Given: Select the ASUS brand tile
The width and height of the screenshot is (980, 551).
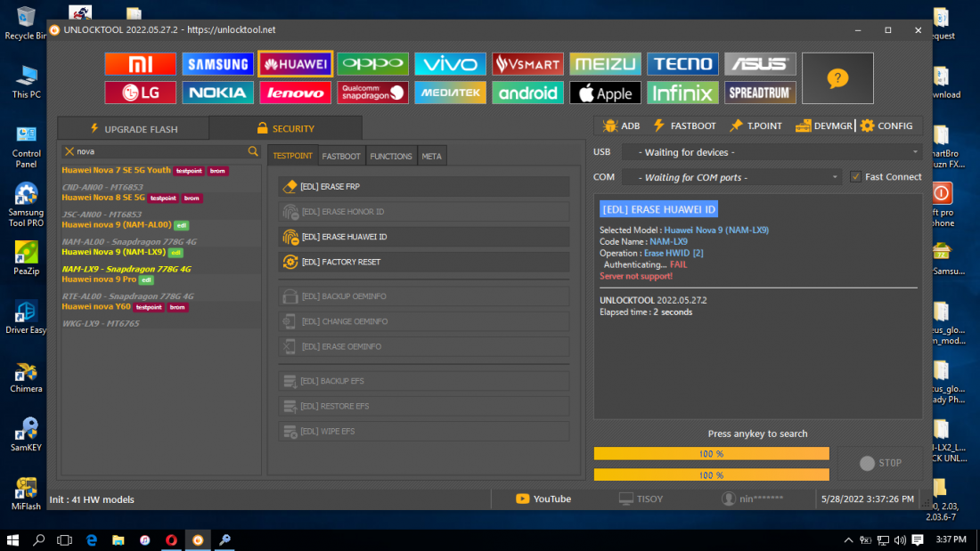Looking at the screenshot, I should (x=761, y=64).
